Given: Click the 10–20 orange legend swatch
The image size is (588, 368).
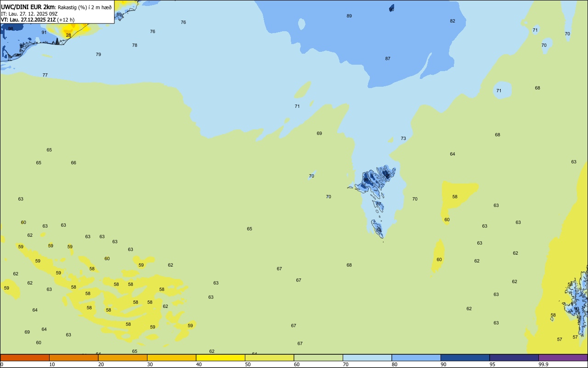Looking at the screenshot, I should [73, 357].
